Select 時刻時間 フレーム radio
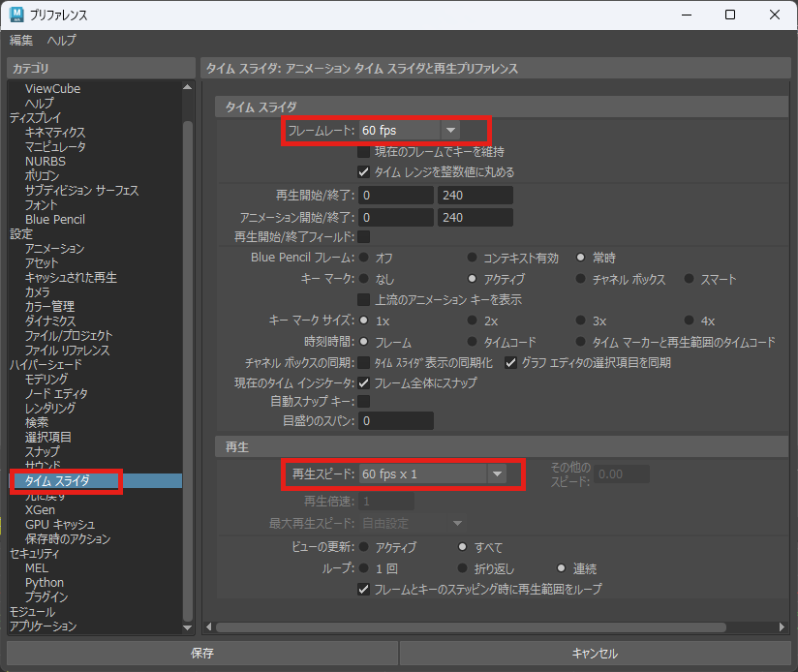 pyautogui.click(x=364, y=342)
